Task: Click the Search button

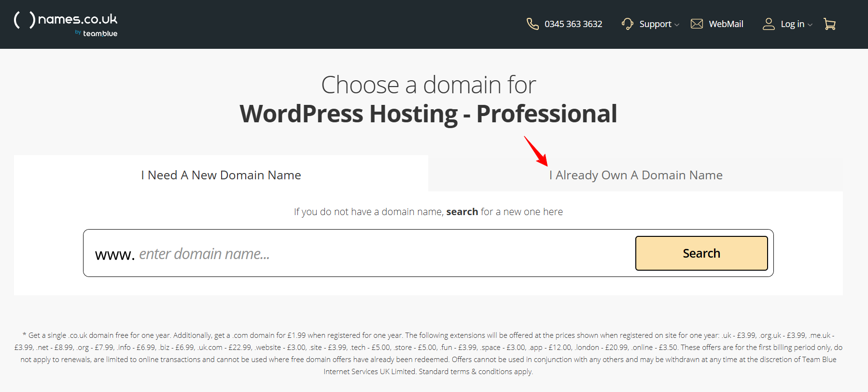Action: (x=701, y=253)
